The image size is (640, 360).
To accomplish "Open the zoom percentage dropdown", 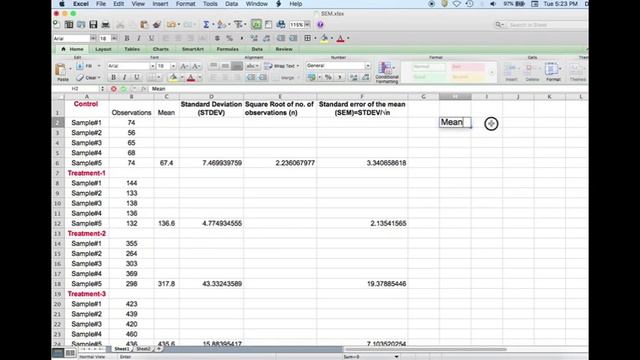I will pos(307,25).
